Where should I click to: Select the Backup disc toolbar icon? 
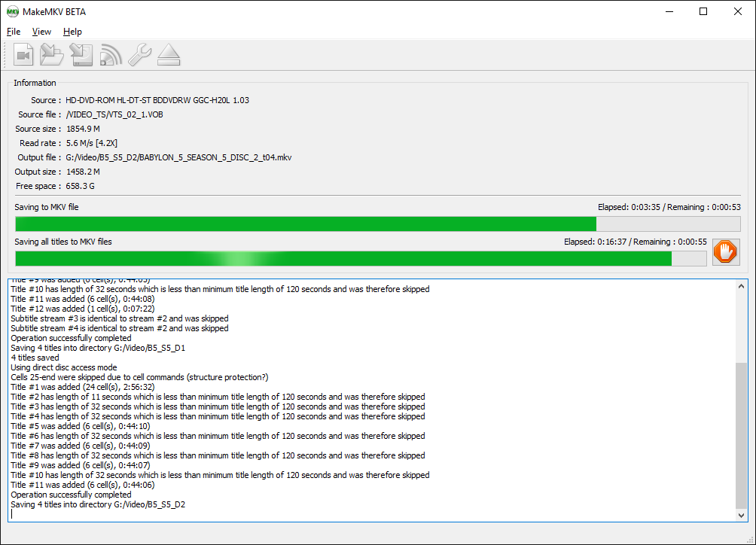[x=81, y=55]
